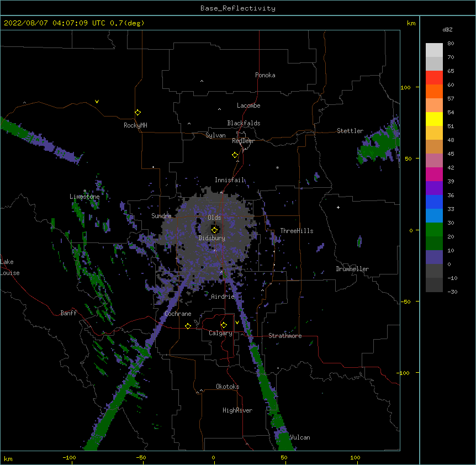Image resolution: width=476 pixels, height=465 pixels.
Task: Click the Drumheller town label
Action: [x=352, y=269]
